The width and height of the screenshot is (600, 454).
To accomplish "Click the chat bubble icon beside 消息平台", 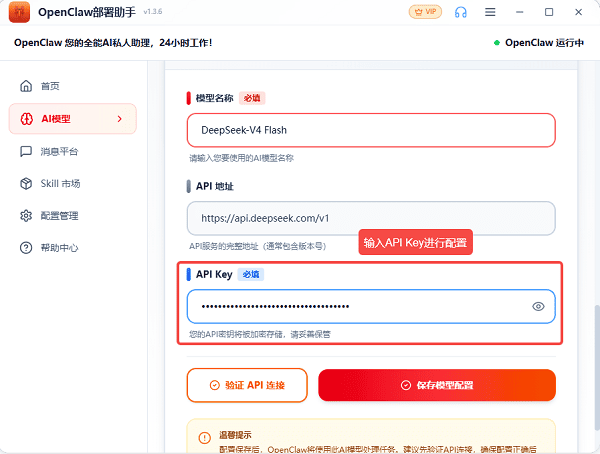I will [x=26, y=151].
